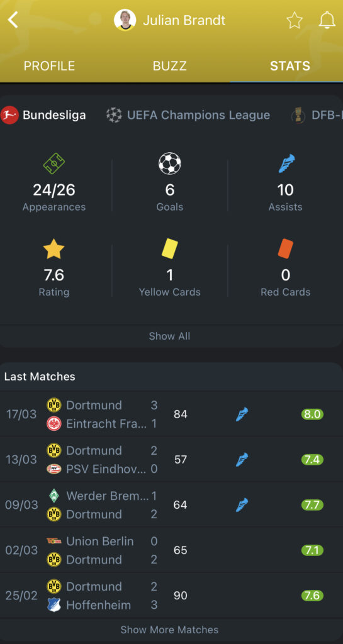Tap the football icon above Goals
This screenshot has height=644, width=343.
[x=170, y=164]
